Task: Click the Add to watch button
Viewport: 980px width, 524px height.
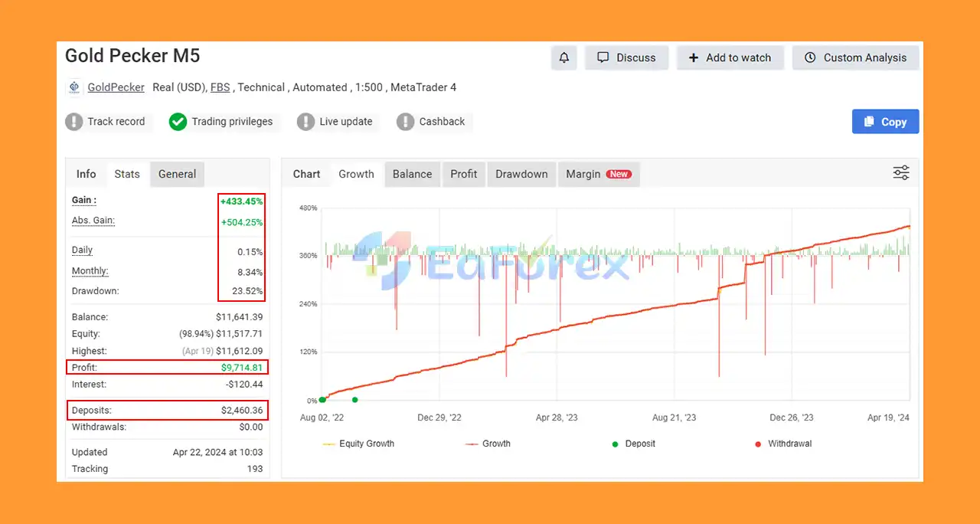Action: (730, 57)
